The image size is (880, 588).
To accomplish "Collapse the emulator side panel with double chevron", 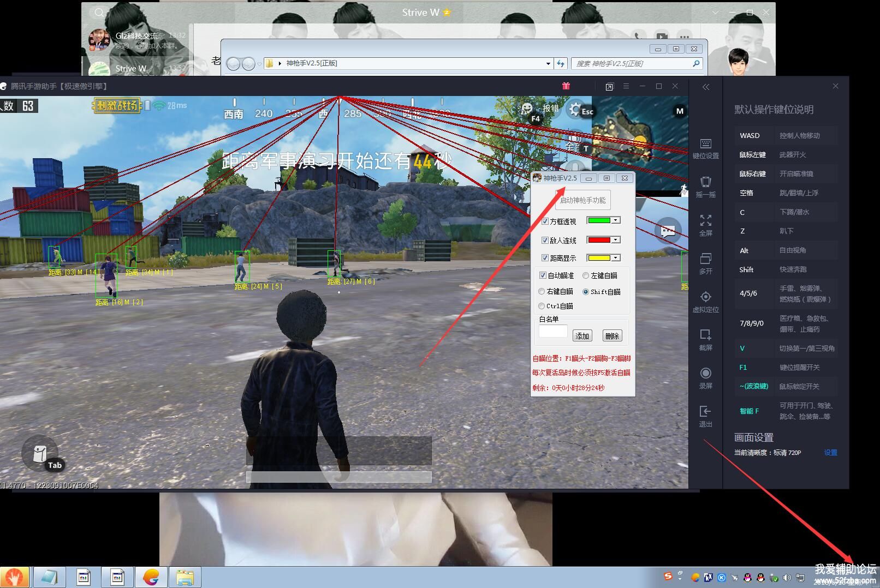I will point(706,87).
